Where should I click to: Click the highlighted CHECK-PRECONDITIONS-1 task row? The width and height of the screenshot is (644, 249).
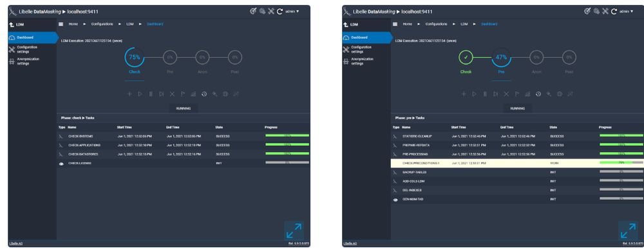tap(518, 163)
